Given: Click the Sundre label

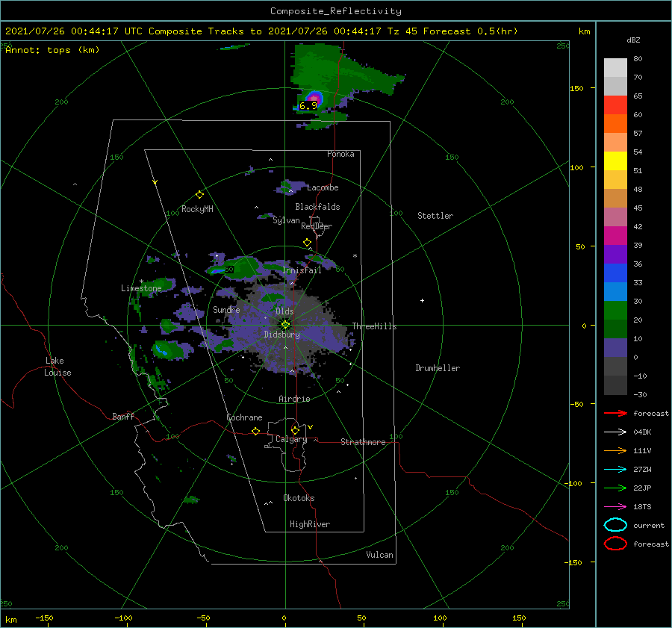Looking at the screenshot, I should 226,309.
